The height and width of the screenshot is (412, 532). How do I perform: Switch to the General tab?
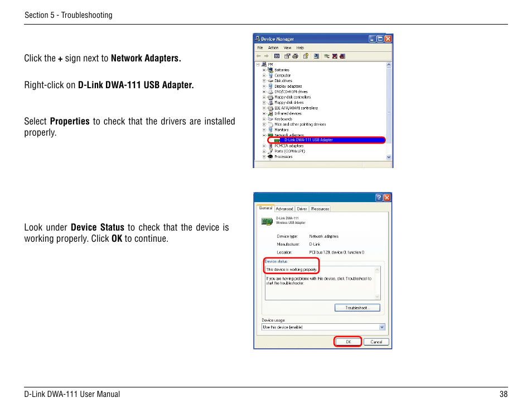pos(265,208)
